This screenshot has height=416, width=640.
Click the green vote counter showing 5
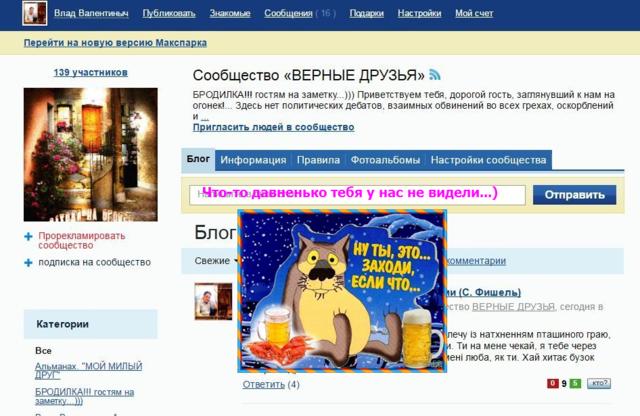point(575,383)
